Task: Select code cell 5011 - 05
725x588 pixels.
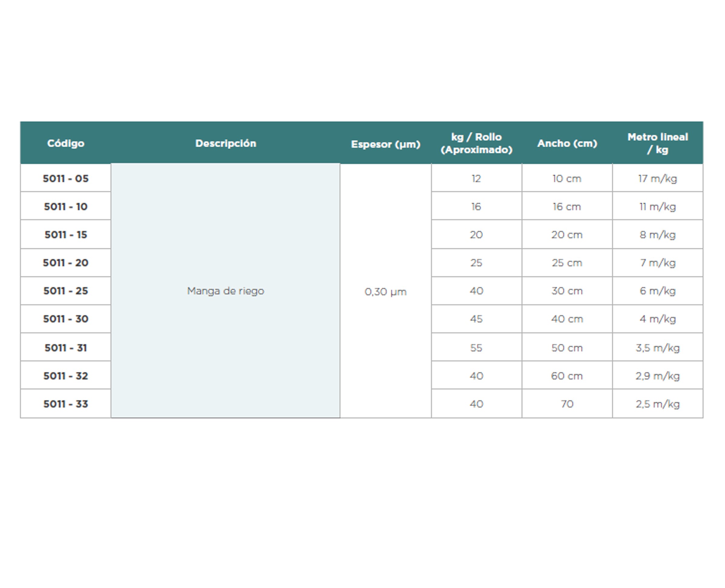Action: [x=66, y=178]
